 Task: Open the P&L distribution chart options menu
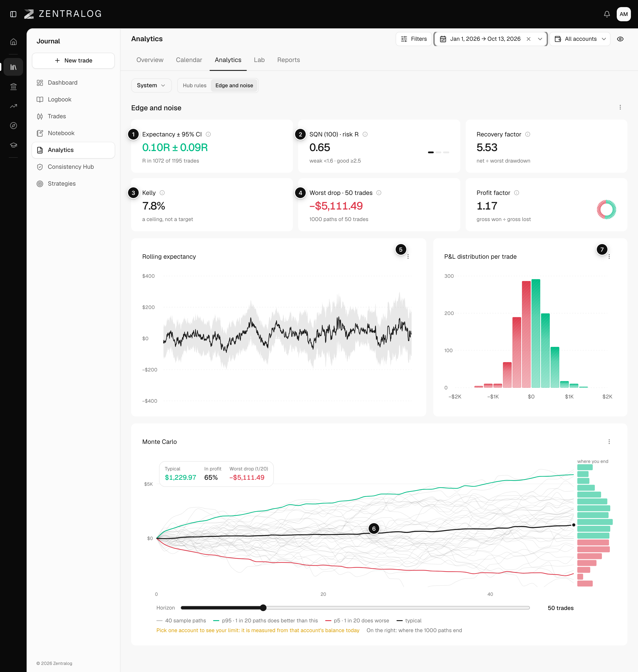coord(609,257)
